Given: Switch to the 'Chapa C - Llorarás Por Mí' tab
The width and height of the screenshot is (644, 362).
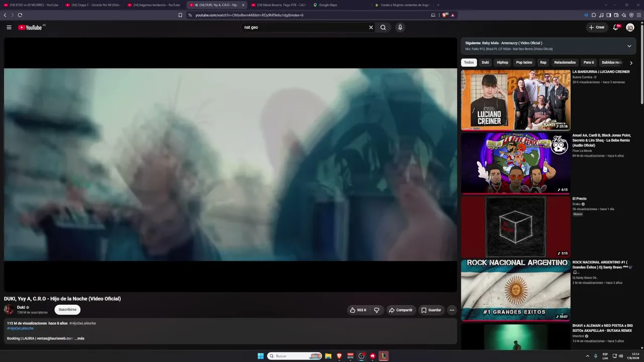Looking at the screenshot, I should pyautogui.click(x=93, y=5).
